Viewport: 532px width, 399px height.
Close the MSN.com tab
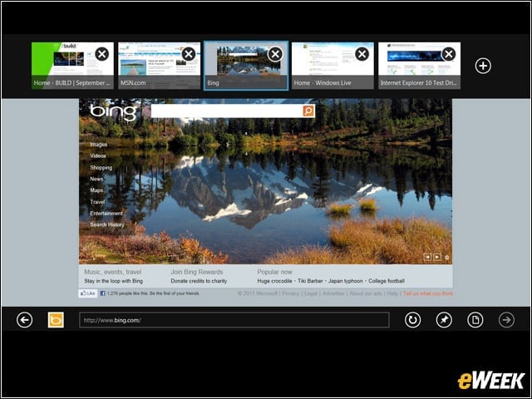coord(189,54)
